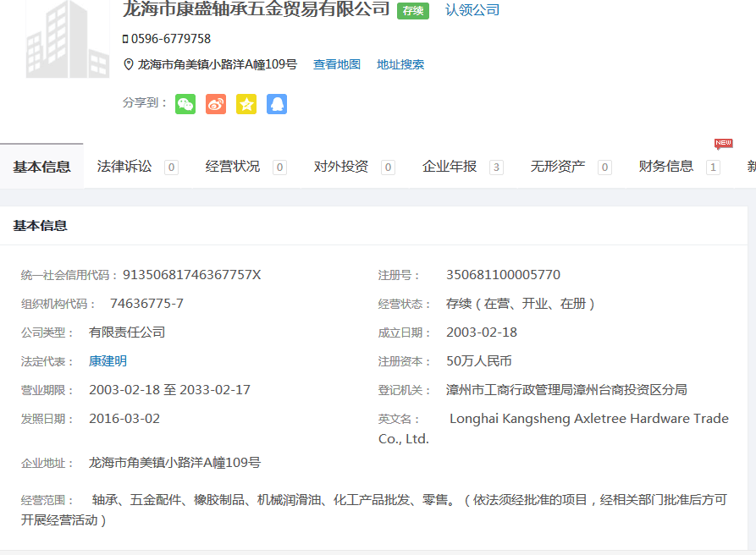This screenshot has width=756, height=555.
Task: Switch to the 财务信息 tab
Action: [x=666, y=167]
